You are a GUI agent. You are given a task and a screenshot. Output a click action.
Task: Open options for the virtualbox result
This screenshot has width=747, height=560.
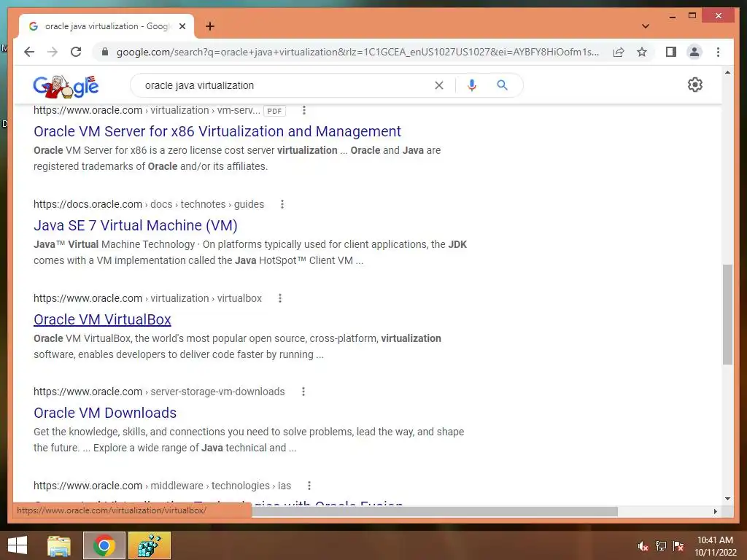click(280, 298)
